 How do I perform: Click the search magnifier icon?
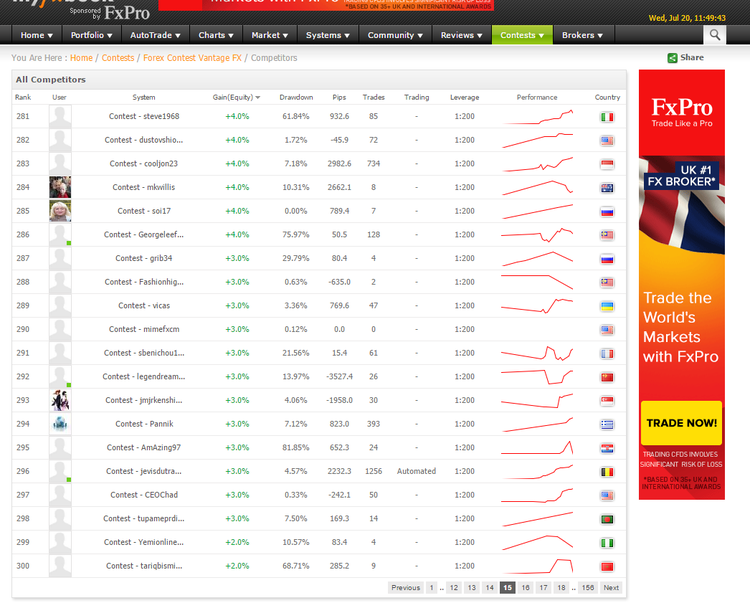(x=715, y=35)
